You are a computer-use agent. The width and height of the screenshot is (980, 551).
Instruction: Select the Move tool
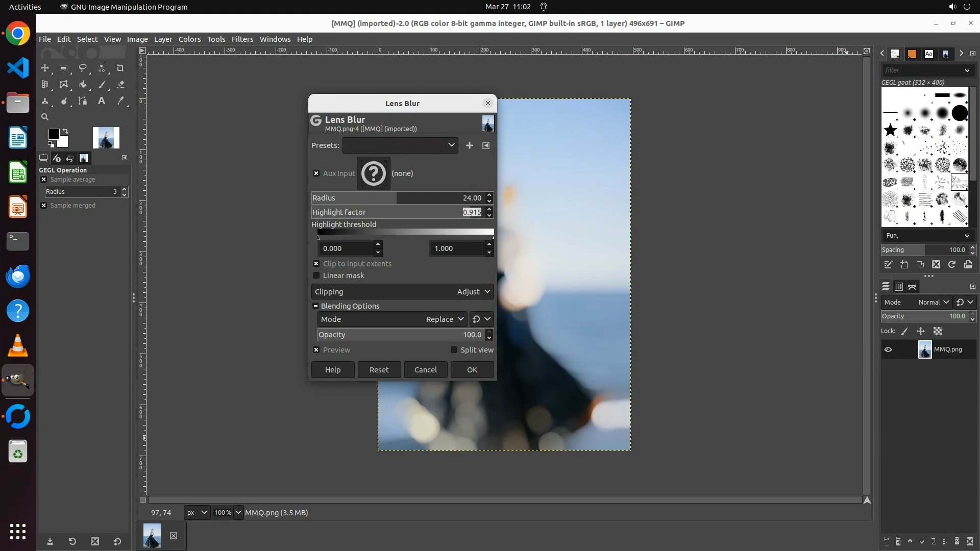click(45, 68)
